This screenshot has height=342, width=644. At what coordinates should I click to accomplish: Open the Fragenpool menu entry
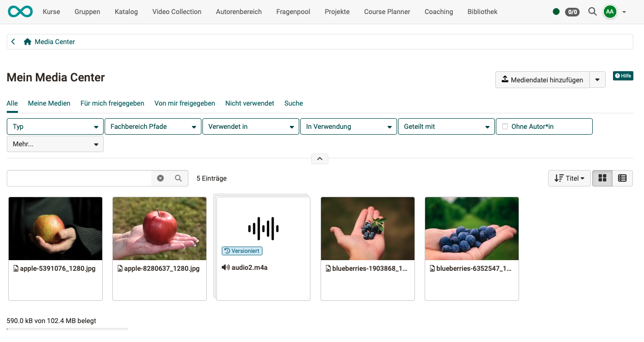coord(293,12)
